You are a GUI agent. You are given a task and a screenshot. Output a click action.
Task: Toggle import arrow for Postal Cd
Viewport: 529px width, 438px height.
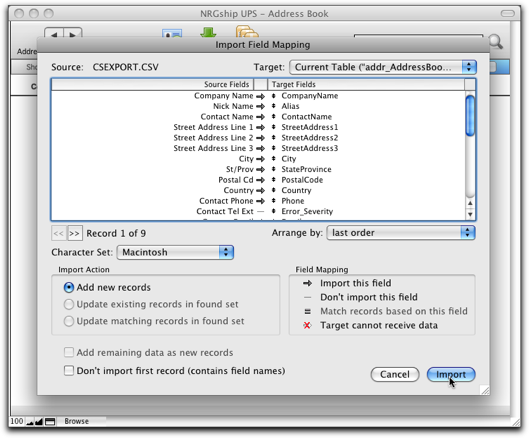260,180
